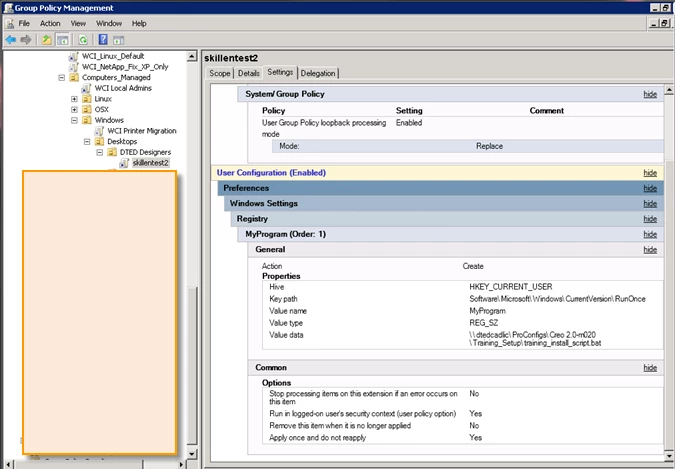Open the View menu
The image size is (675, 469).
tap(78, 23)
